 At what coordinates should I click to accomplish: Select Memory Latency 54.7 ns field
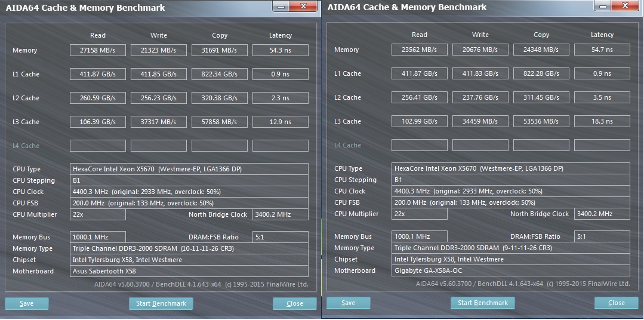click(602, 50)
